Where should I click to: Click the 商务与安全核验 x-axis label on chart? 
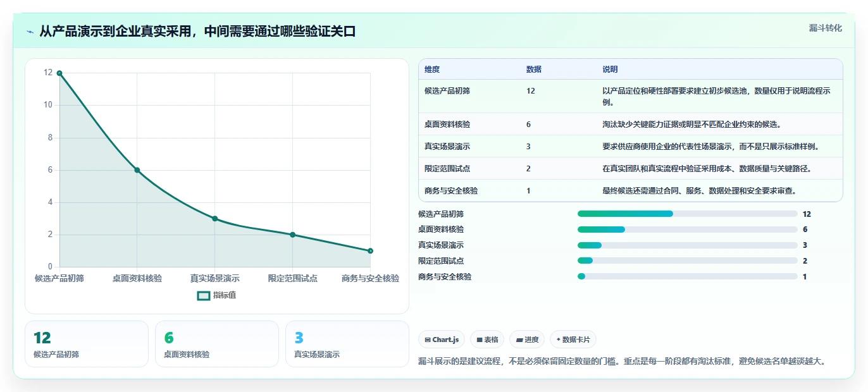point(370,278)
